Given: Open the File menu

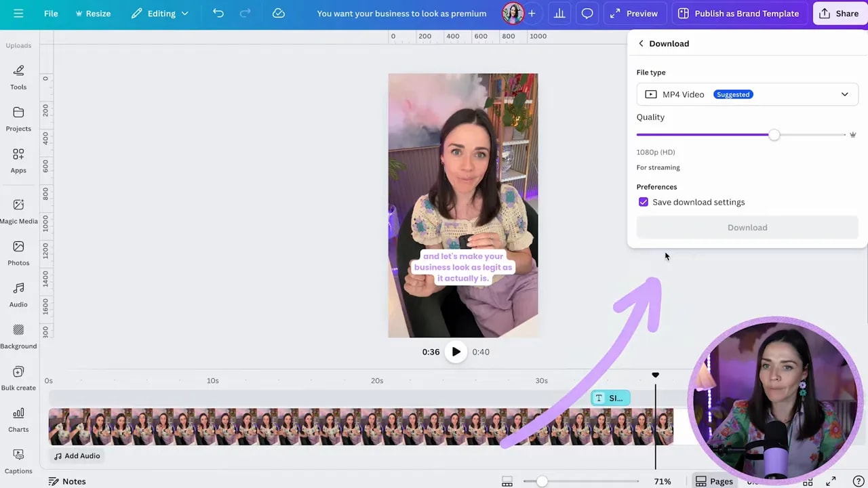Looking at the screenshot, I should click(51, 14).
